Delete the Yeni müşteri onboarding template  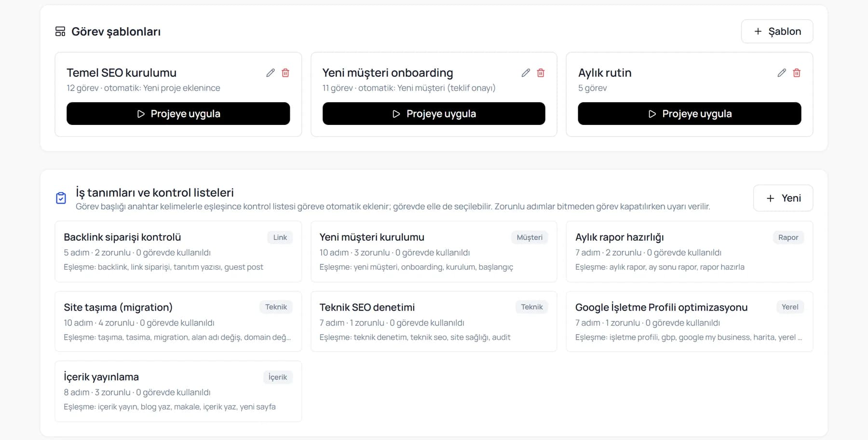pyautogui.click(x=541, y=73)
